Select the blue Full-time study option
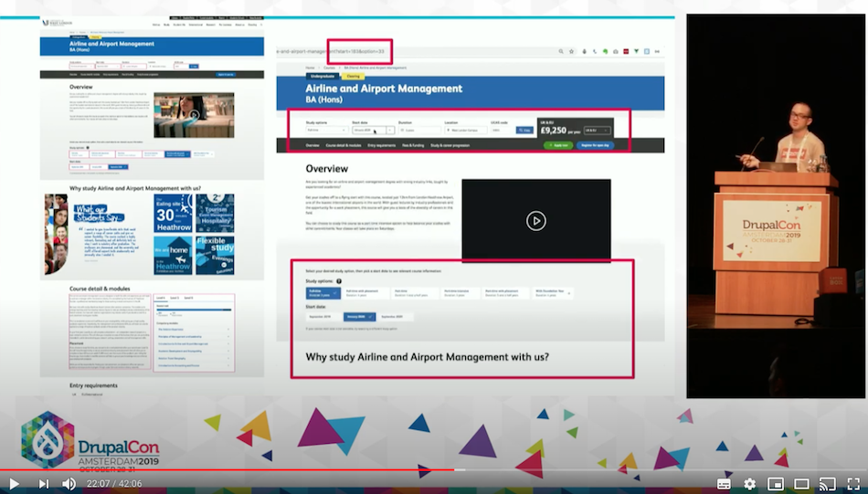868x494 pixels. point(323,293)
